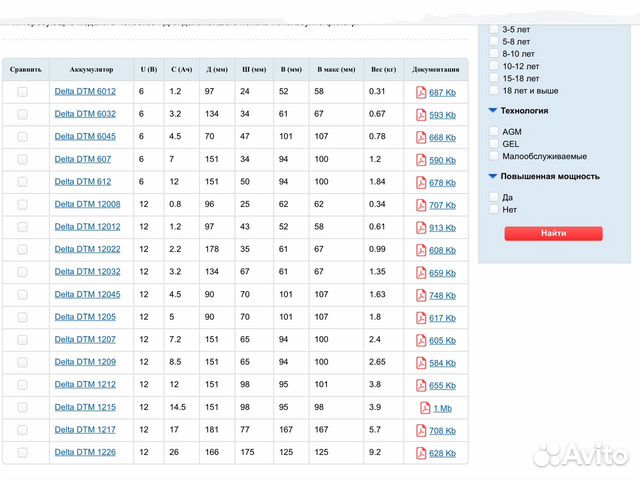Image resolution: width=640 pixels, height=480 pixels.
Task: Open PDF icon for Delta DTM 1205
Action: 421,318
